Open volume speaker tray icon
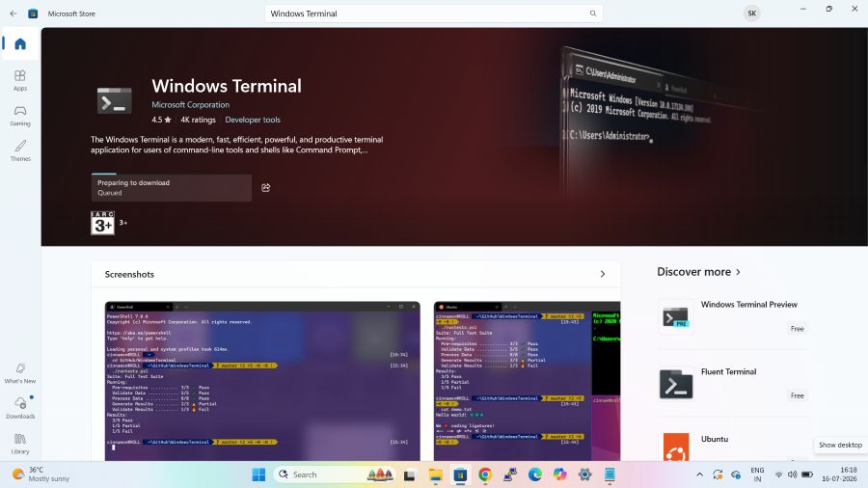 (x=792, y=474)
